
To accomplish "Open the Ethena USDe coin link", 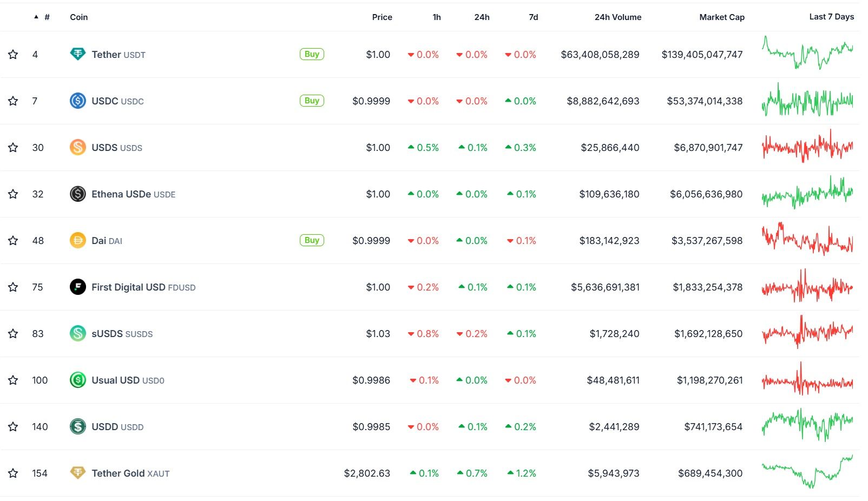I will pyautogui.click(x=134, y=194).
